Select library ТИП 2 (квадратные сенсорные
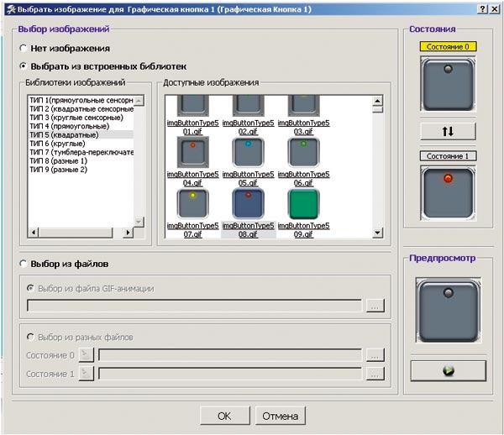504x435 pixels. pyautogui.click(x=81, y=109)
